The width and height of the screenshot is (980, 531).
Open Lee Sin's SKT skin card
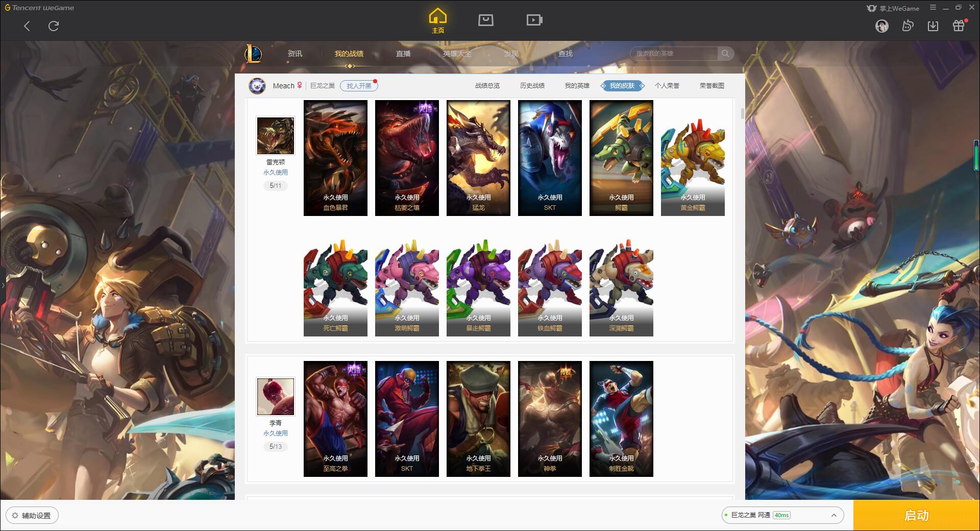pyautogui.click(x=407, y=419)
